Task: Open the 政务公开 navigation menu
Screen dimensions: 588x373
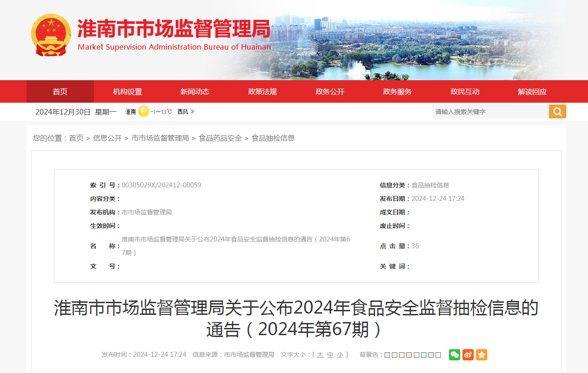Action: 330,91
